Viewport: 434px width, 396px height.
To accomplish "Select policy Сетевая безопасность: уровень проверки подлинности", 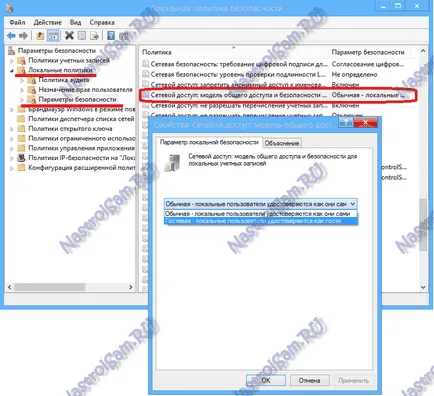I will coord(238,74).
